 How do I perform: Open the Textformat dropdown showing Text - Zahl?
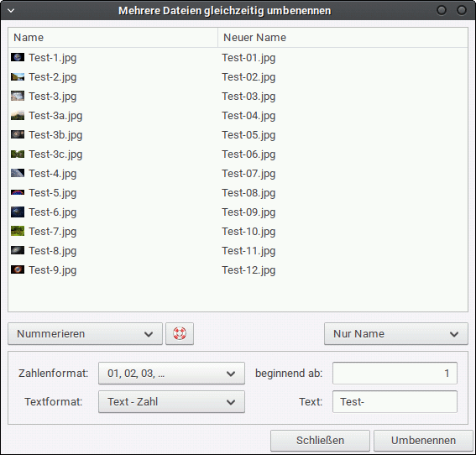click(171, 401)
